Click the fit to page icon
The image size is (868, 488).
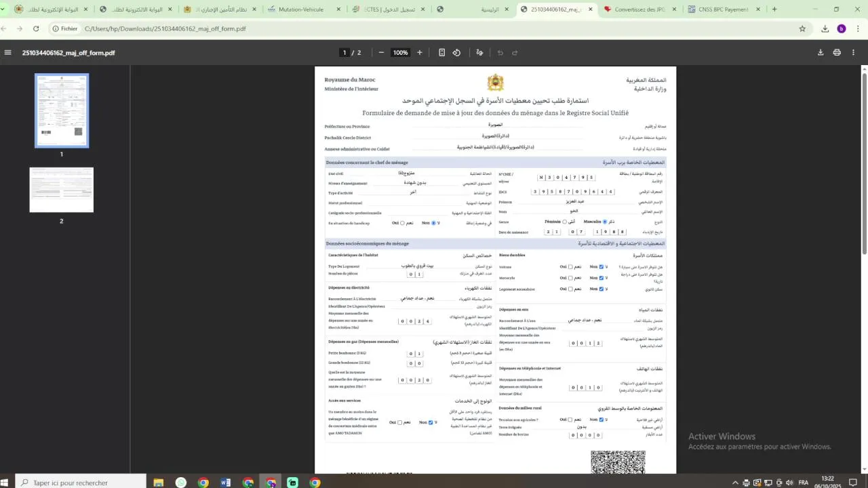pyautogui.click(x=441, y=53)
